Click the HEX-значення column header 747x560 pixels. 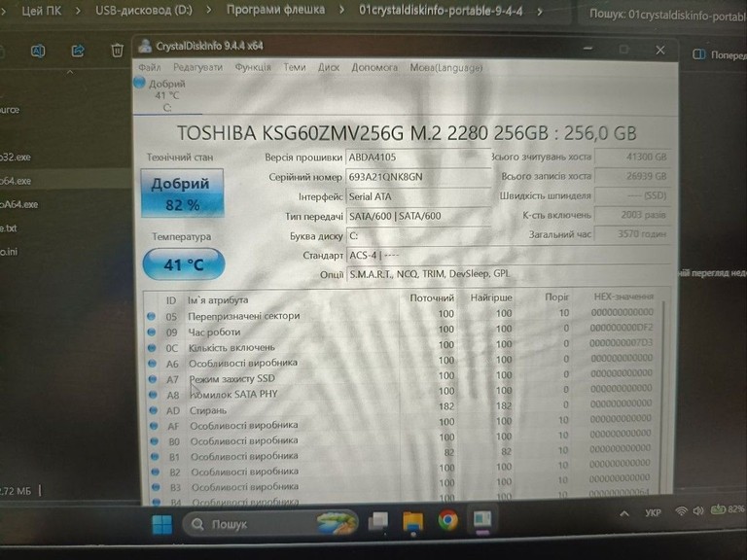[x=623, y=297]
